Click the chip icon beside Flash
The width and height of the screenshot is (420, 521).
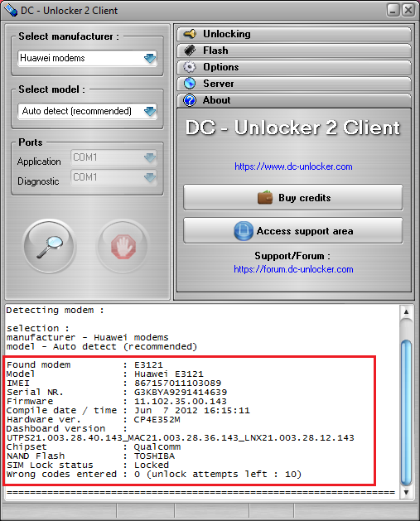tap(190, 51)
